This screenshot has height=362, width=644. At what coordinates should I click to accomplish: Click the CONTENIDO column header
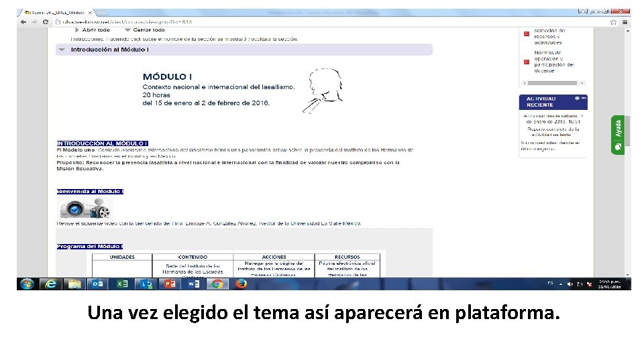[193, 257]
